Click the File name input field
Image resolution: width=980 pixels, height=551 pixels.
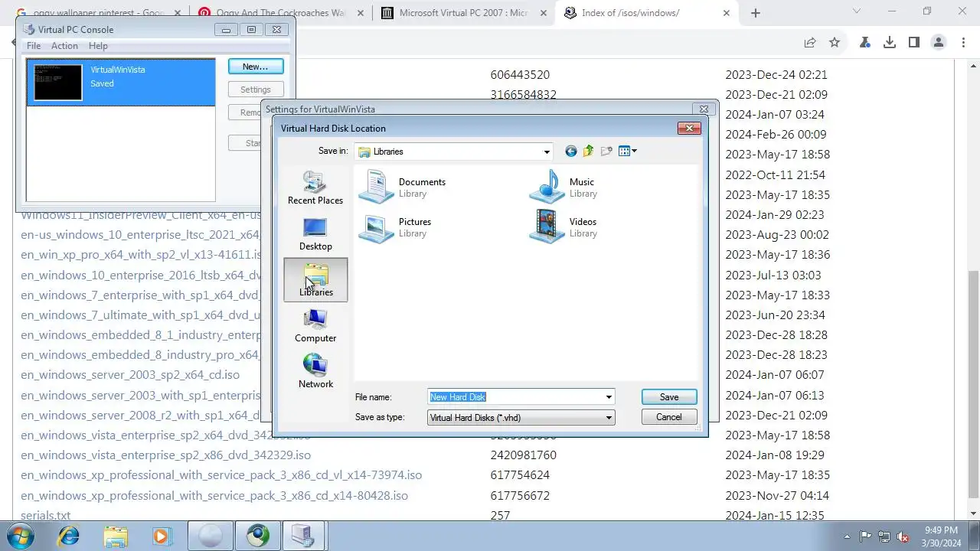point(515,397)
